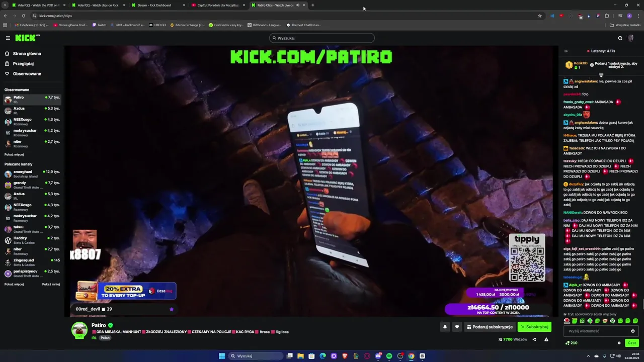Bookmark this page with the star icon
Viewport: 644px width, 362px height.
pos(540,16)
